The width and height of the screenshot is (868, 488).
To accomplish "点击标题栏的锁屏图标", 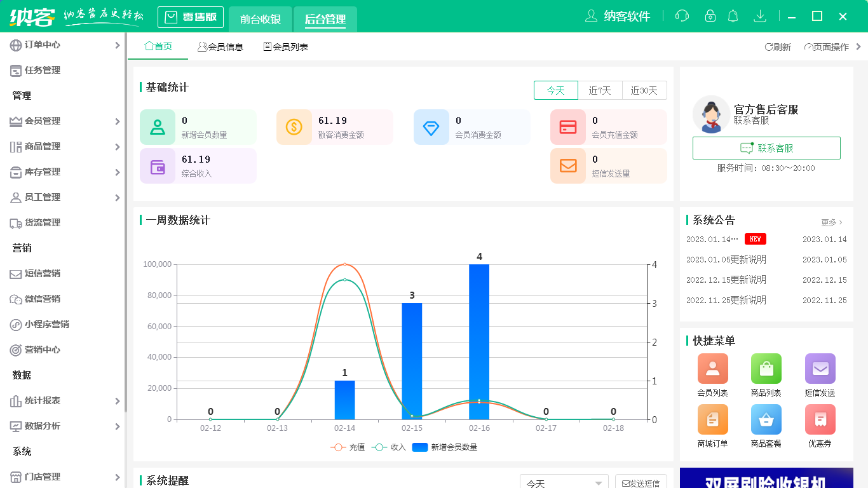I will point(708,16).
